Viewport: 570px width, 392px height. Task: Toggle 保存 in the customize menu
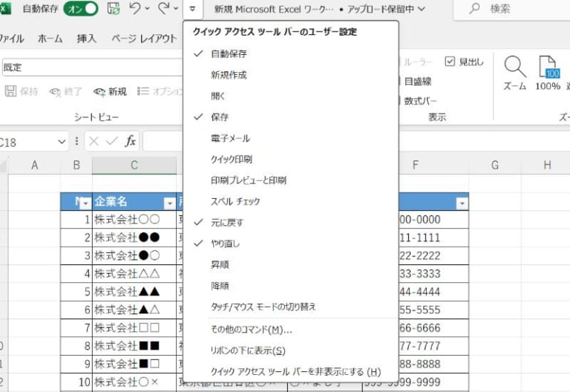click(291, 117)
